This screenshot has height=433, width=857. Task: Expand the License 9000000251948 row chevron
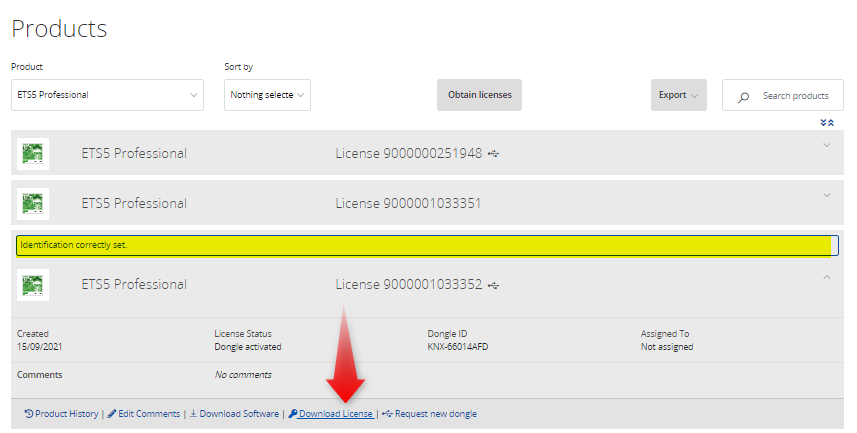pyautogui.click(x=827, y=145)
